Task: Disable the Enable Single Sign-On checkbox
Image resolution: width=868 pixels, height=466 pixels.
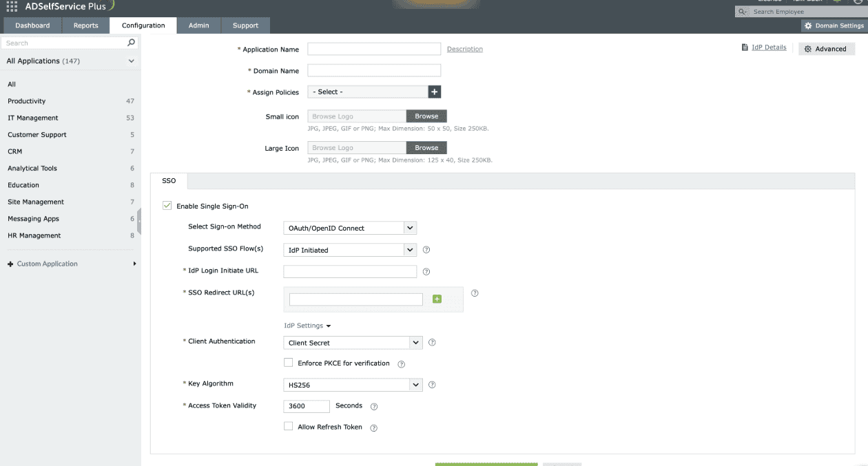Action: click(x=167, y=205)
